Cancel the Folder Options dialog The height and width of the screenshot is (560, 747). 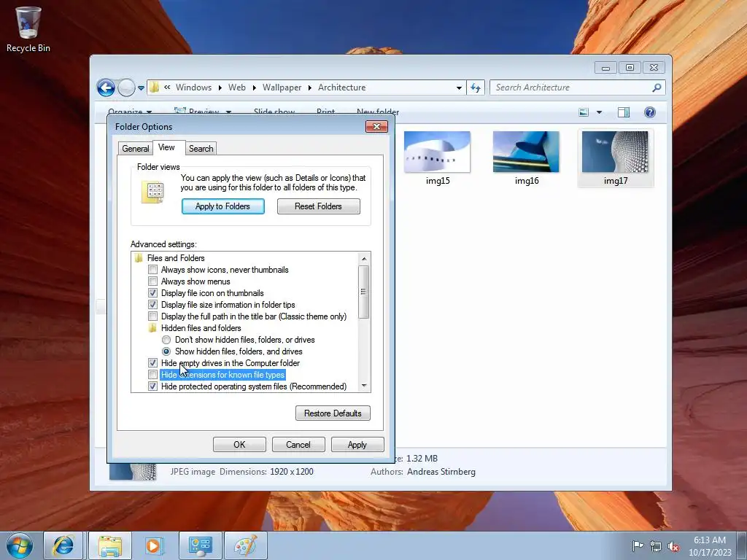pyautogui.click(x=298, y=445)
